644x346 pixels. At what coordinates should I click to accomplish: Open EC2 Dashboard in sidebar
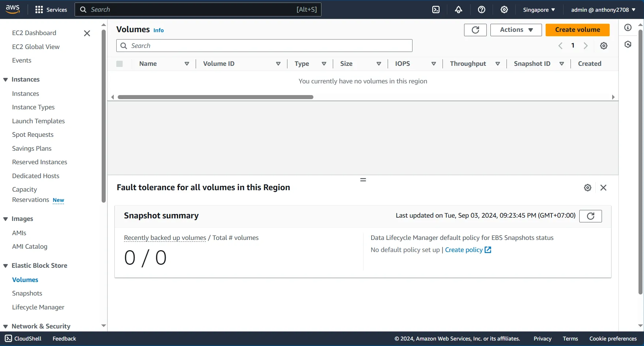pos(34,33)
